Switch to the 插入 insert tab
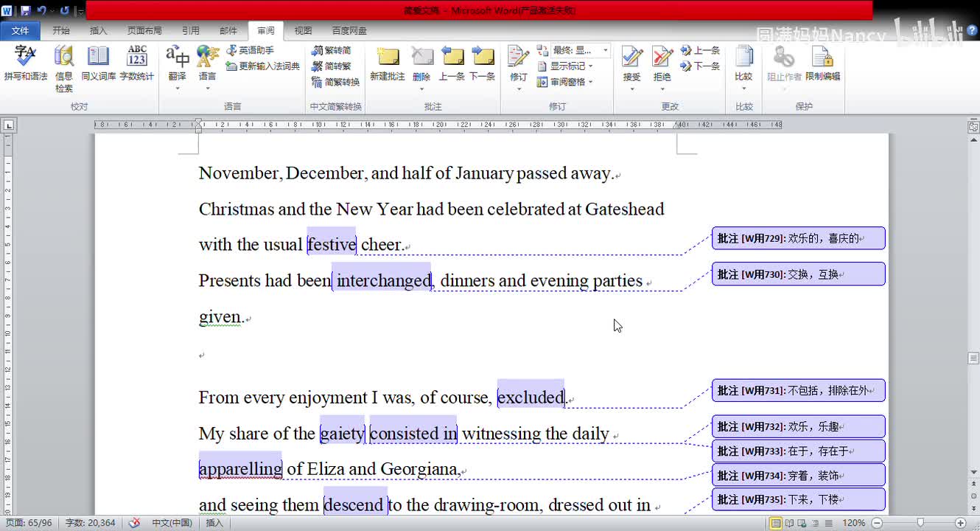This screenshot has height=531, width=980. (x=98, y=31)
